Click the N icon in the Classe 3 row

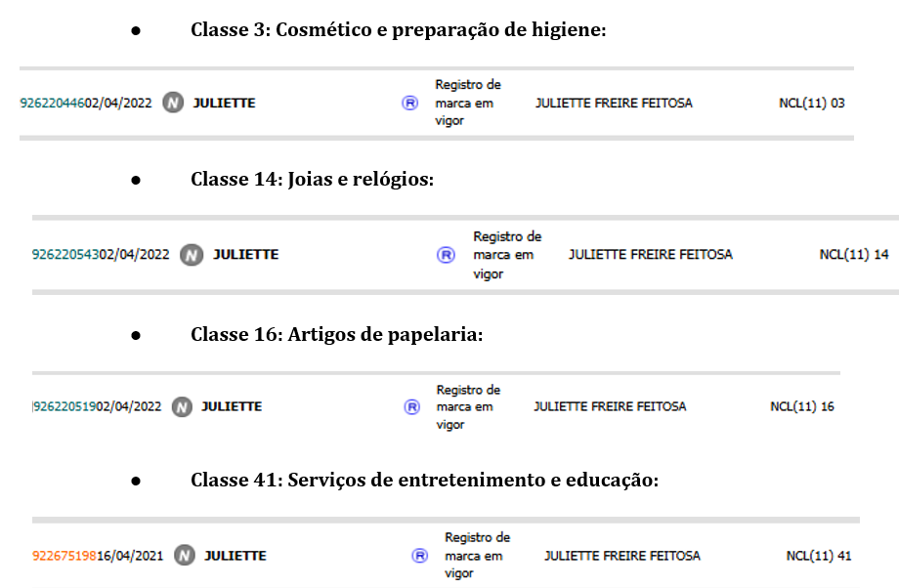pyautogui.click(x=173, y=103)
